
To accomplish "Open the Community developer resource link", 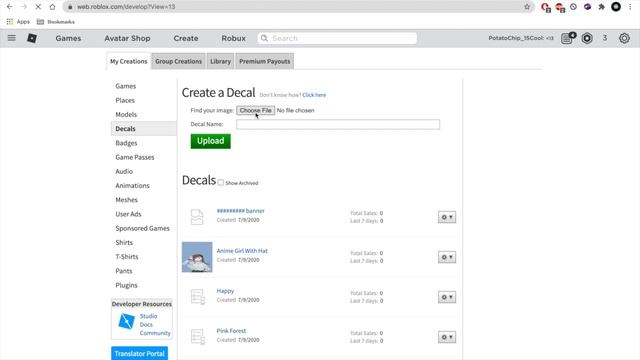I will coord(155,333).
